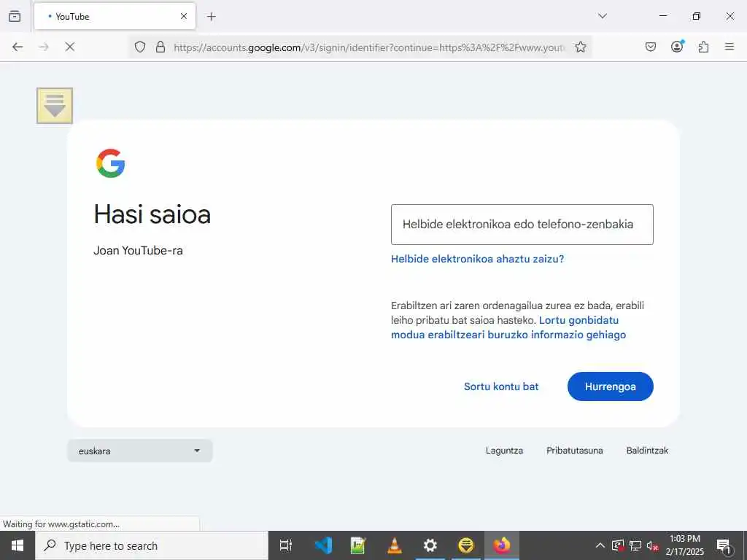Bookmark this page with star icon

[x=580, y=47]
